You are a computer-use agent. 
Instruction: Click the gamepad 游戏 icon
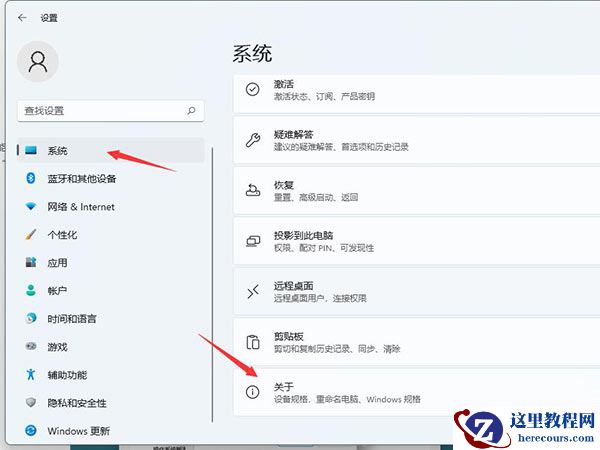(31, 346)
